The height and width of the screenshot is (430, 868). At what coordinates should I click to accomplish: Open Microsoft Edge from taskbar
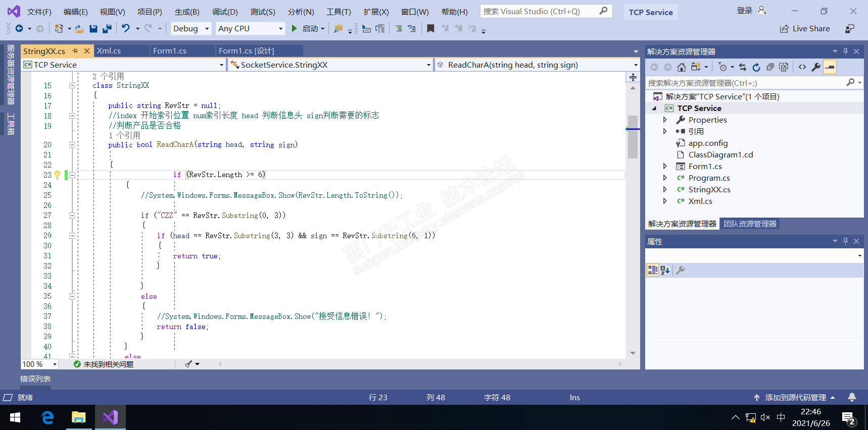tap(47, 417)
